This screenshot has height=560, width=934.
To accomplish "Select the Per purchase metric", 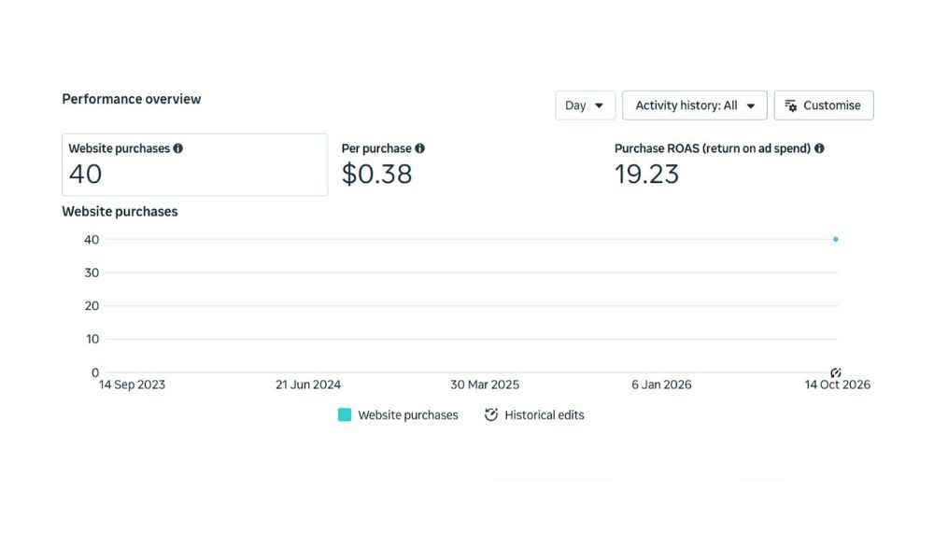I will click(382, 165).
